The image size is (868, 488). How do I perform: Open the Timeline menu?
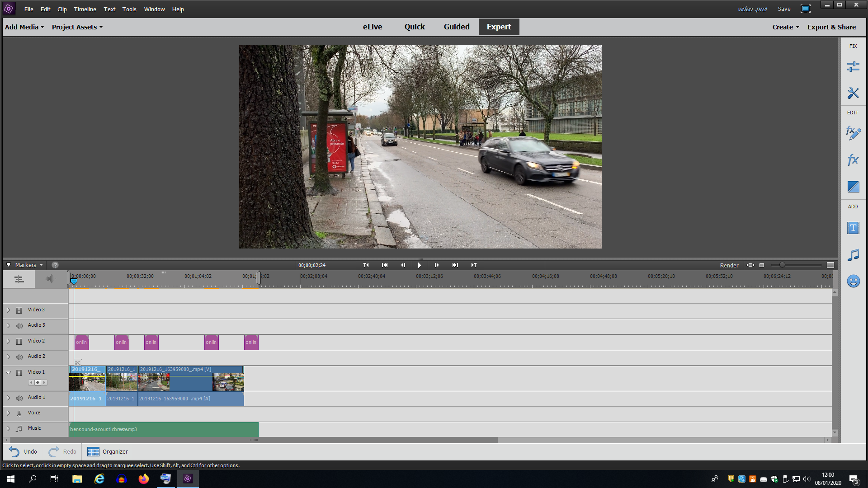click(x=85, y=9)
